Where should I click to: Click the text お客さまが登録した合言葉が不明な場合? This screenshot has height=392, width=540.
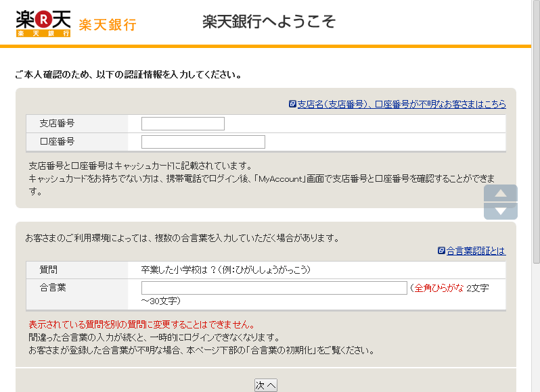pos(104,350)
